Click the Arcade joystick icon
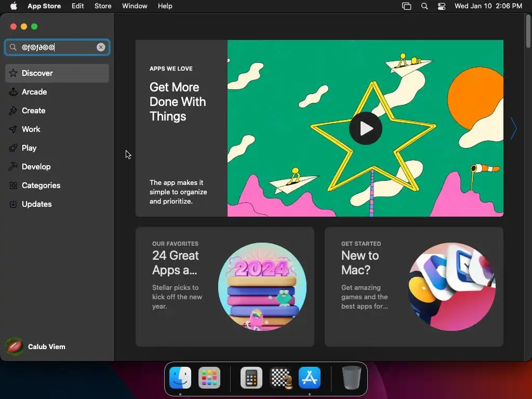532x399 pixels. click(13, 91)
